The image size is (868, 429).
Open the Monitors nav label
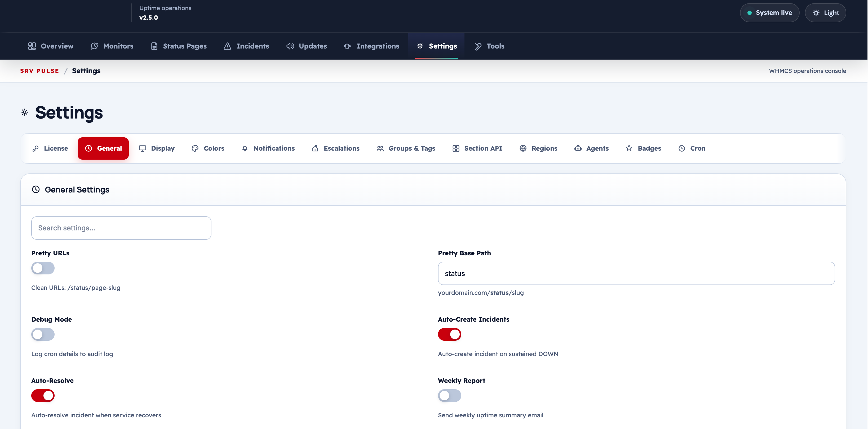pyautogui.click(x=118, y=46)
